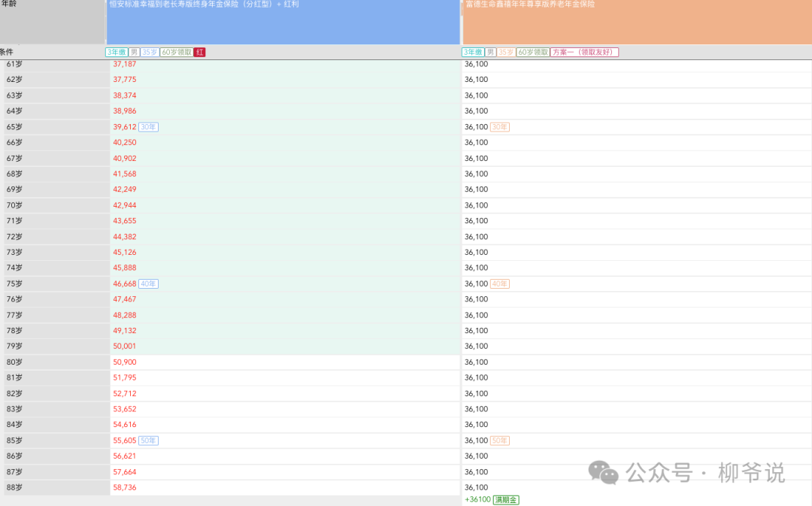Click the value 49,132
The width and height of the screenshot is (812, 506).
click(x=125, y=330)
